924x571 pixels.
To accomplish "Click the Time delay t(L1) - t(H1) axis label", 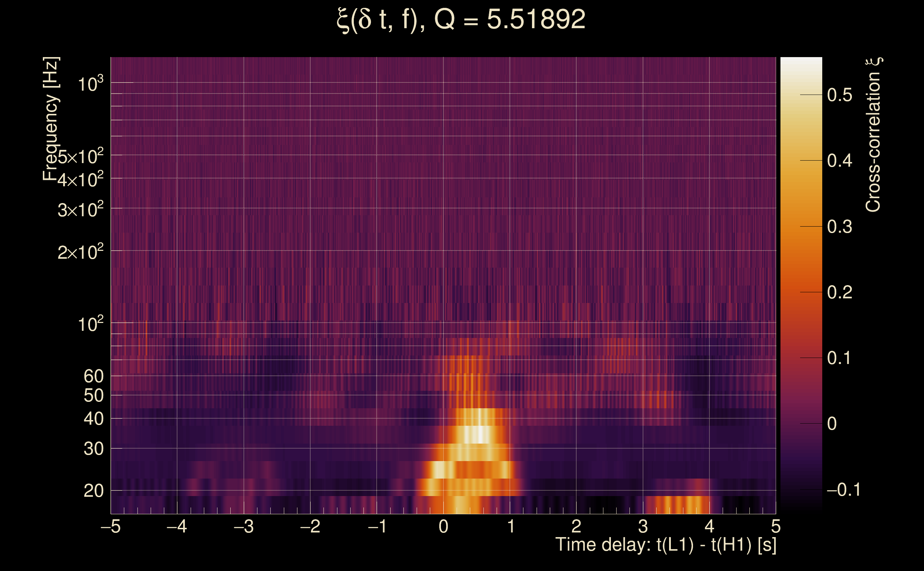I will coord(666,545).
